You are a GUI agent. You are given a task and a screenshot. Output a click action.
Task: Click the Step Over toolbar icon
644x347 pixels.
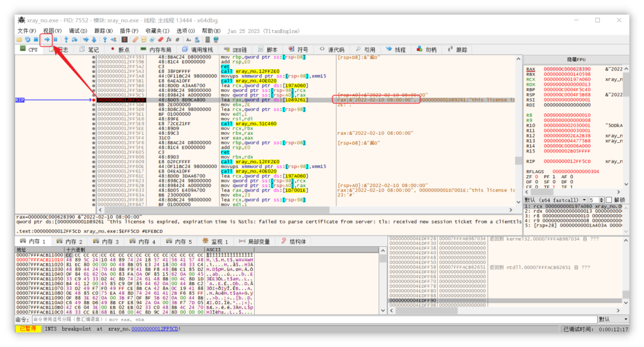75,40
